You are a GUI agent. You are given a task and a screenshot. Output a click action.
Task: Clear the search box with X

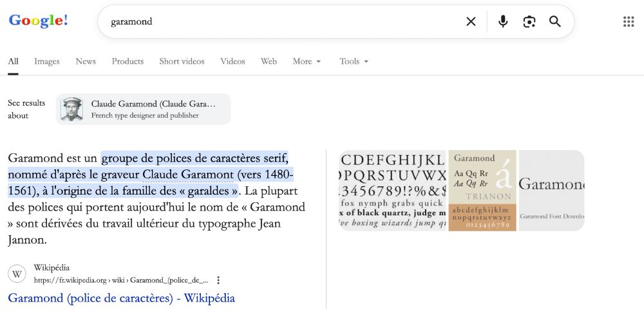coord(471,21)
